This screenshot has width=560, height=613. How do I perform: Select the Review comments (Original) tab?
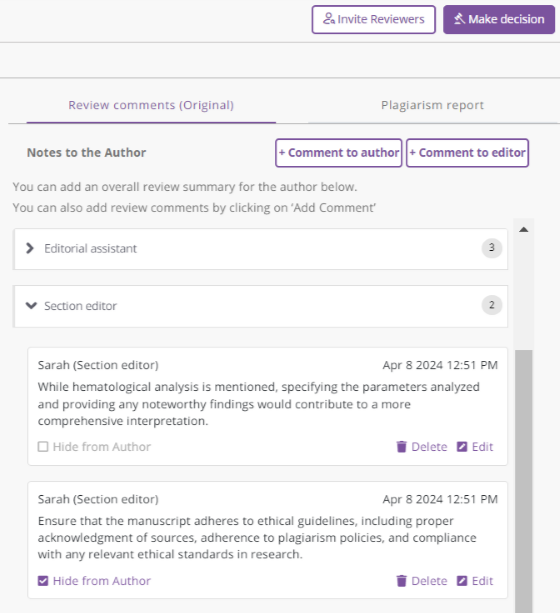pyautogui.click(x=151, y=105)
